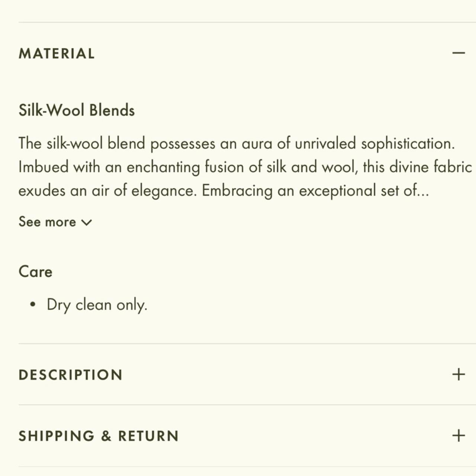Image resolution: width=476 pixels, height=476 pixels.
Task: Click the word sophistication in the paragraph
Action: [x=408, y=144]
